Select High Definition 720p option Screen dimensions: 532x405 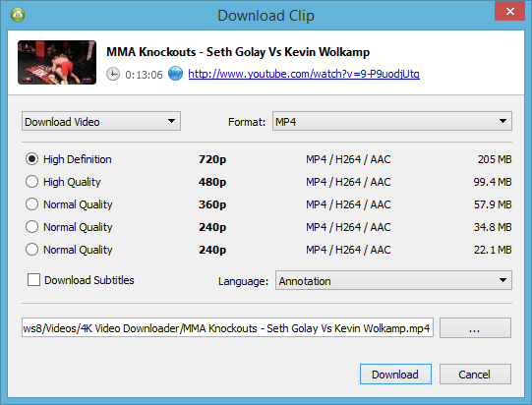point(68,159)
